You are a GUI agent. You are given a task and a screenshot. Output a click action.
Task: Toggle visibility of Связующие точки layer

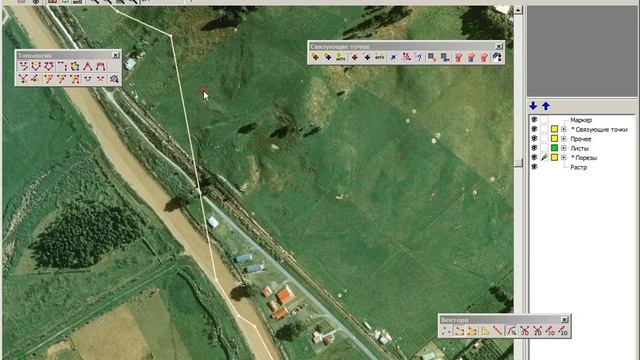pos(534,129)
